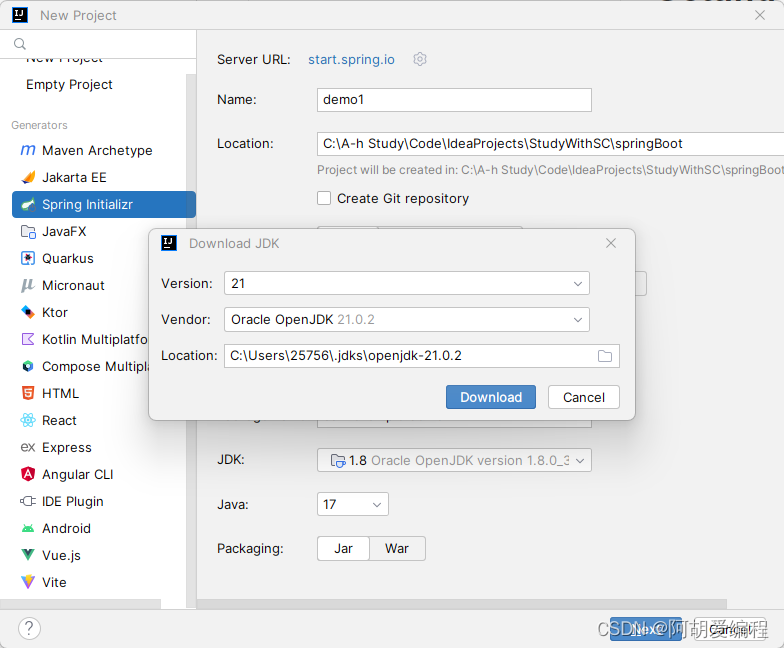The width and height of the screenshot is (784, 648).
Task: Click the Angular CLI shield icon
Action: pos(28,474)
